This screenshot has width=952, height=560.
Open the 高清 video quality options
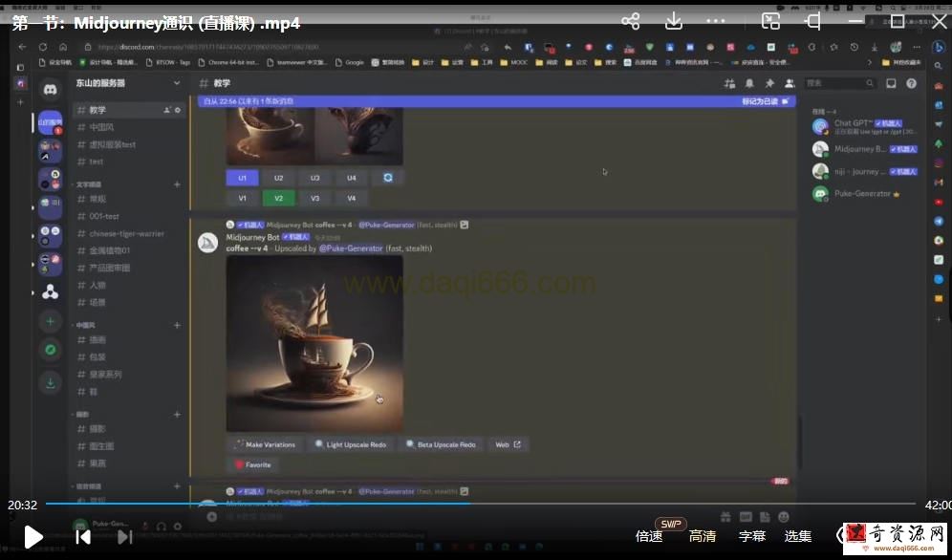click(703, 536)
